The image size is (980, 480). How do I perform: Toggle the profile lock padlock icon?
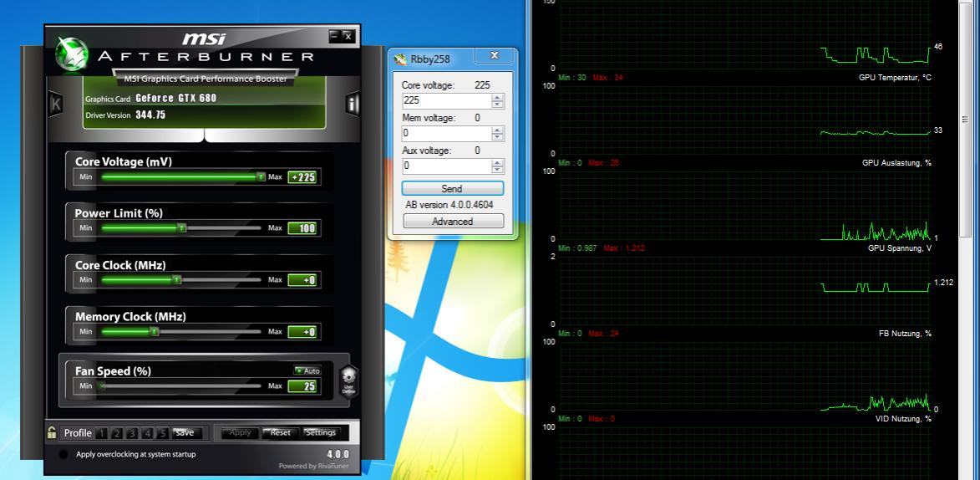(x=53, y=432)
